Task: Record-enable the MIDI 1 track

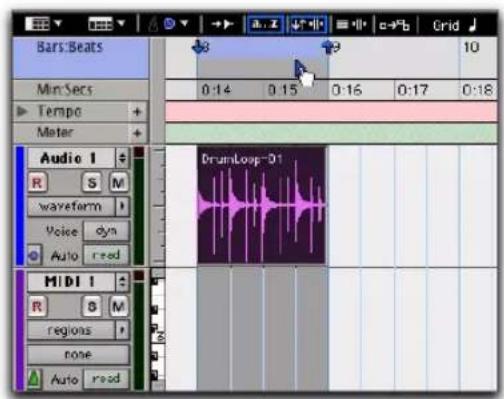Action: pos(37,306)
